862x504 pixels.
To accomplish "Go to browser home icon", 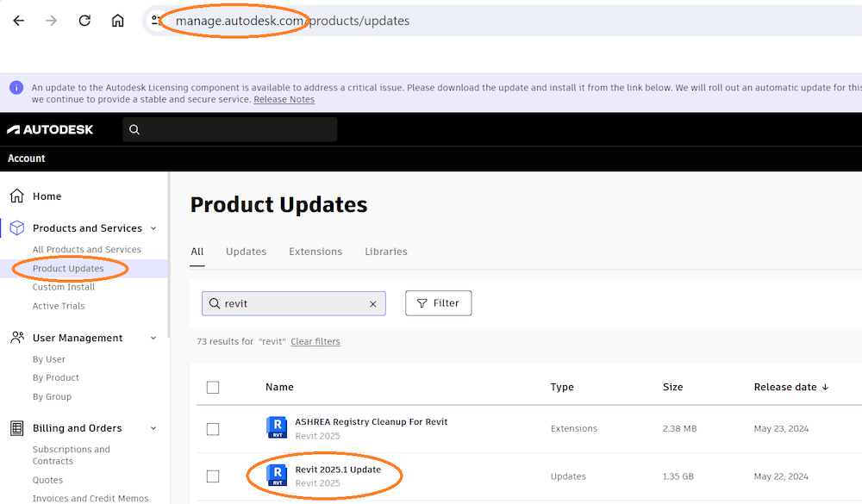I will [x=118, y=21].
